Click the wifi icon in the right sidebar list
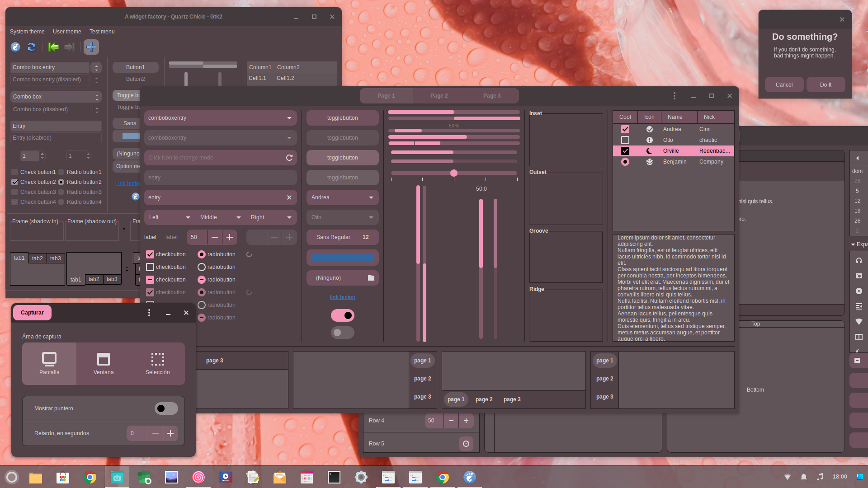This screenshot has height=488, width=868. (859, 322)
